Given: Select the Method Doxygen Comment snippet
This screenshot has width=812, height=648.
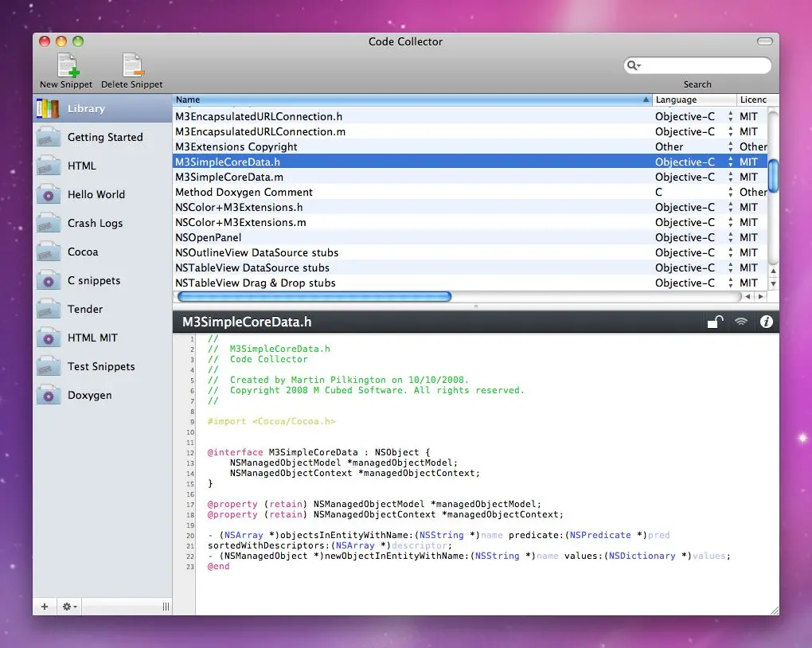Looking at the screenshot, I should [470, 192].
